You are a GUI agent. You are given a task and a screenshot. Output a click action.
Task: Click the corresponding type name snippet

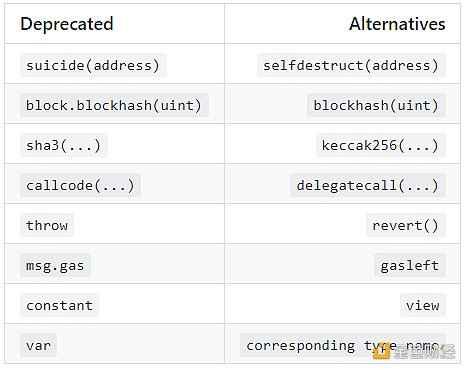(x=343, y=345)
